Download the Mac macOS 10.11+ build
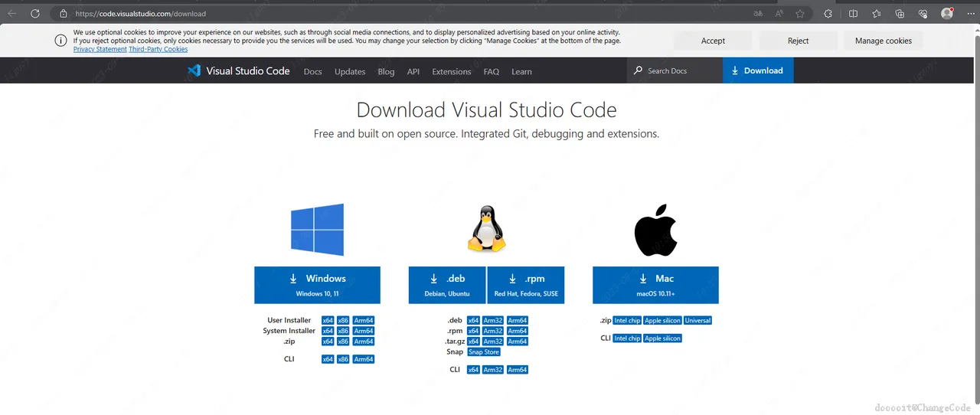The width and height of the screenshot is (980, 415). click(655, 285)
